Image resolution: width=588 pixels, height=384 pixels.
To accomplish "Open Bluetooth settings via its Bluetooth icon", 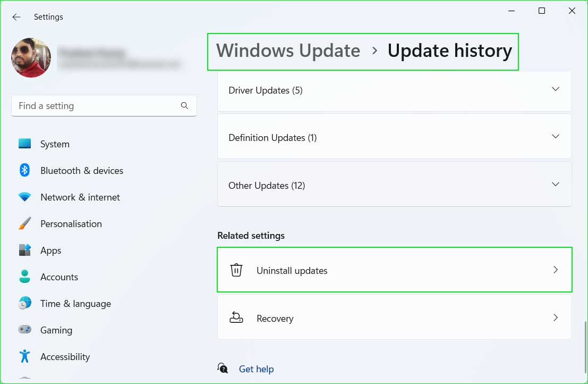I will 25,170.
